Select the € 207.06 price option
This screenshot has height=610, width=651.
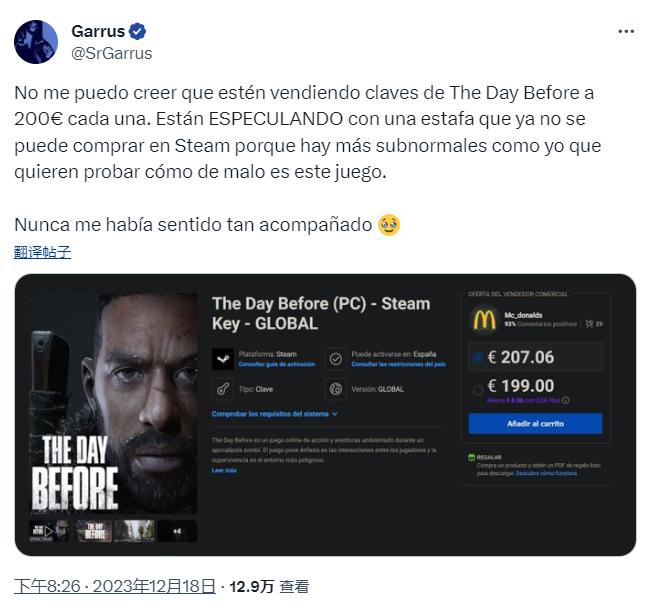pos(478,357)
